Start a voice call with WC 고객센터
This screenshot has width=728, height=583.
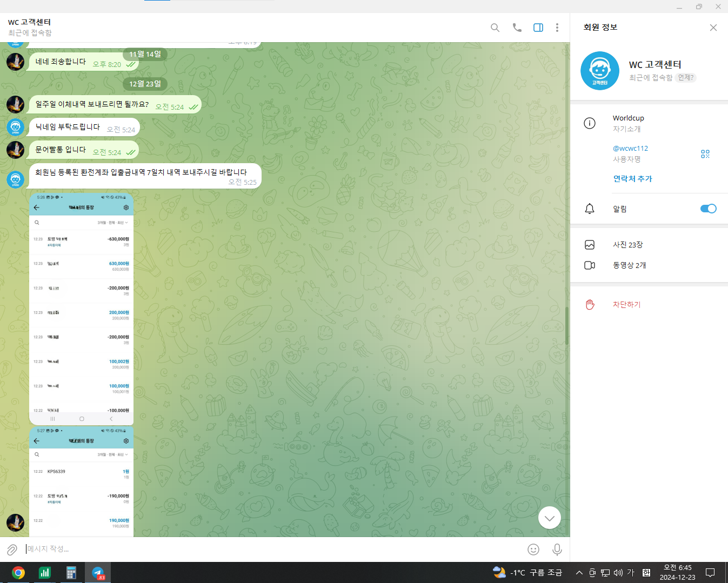517,28
